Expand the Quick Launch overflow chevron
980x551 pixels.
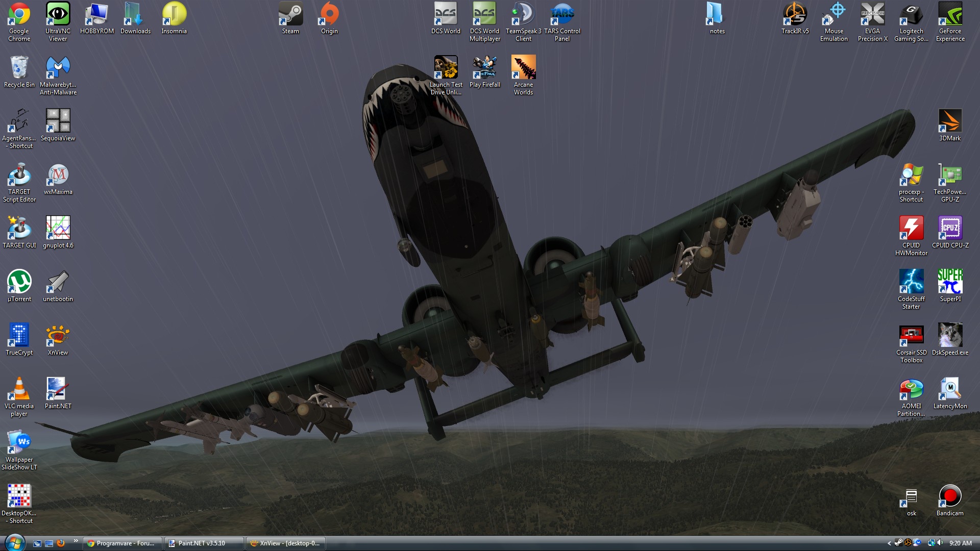click(x=76, y=541)
